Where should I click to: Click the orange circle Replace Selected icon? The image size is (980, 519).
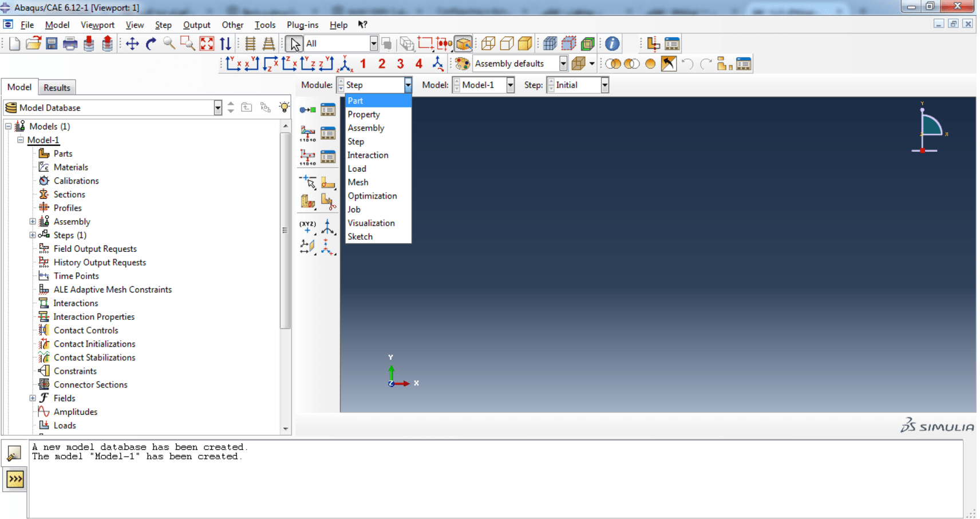click(x=650, y=64)
